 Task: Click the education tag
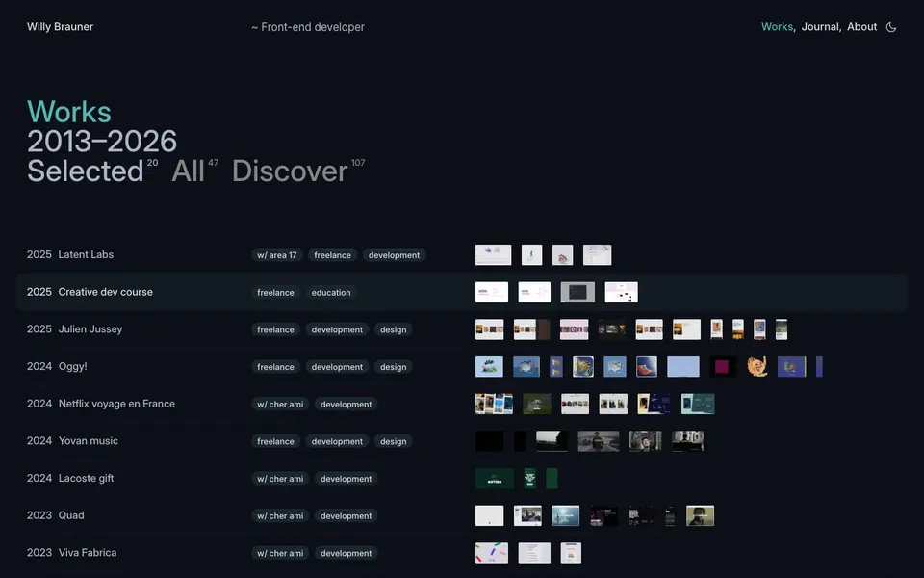tap(331, 293)
